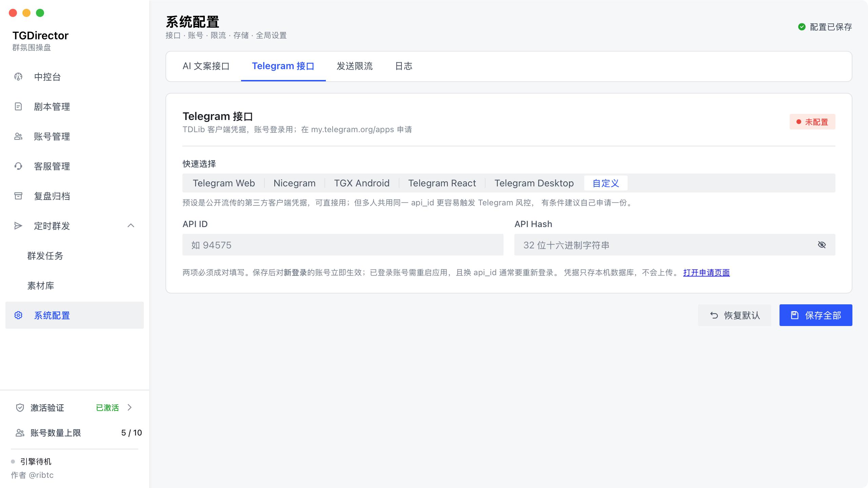The width and height of the screenshot is (868, 488).
Task: Open the 日志 tab
Action: click(x=404, y=66)
